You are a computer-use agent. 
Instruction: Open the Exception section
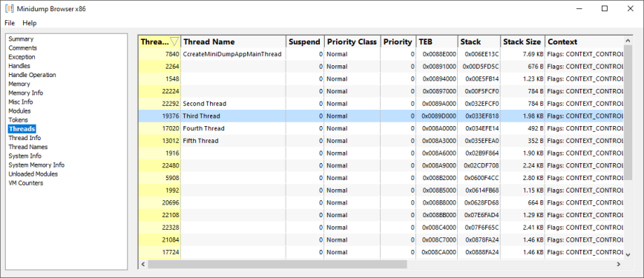(22, 57)
